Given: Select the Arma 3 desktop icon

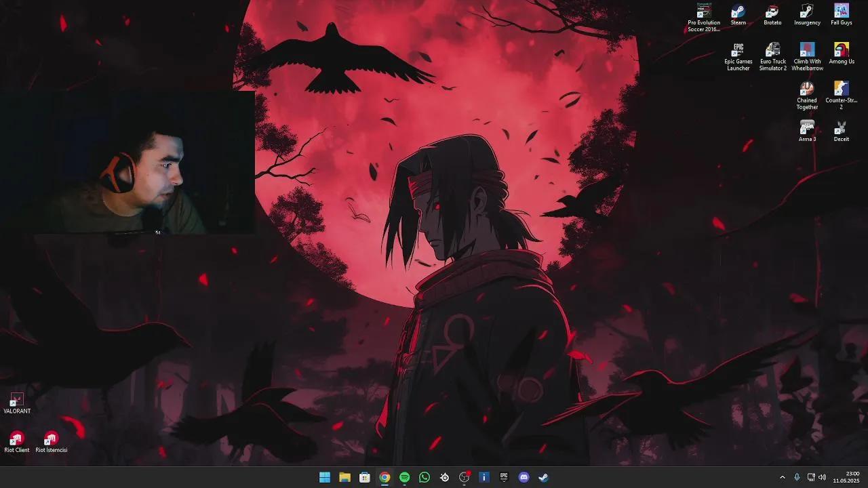Looking at the screenshot, I should coord(807,131).
